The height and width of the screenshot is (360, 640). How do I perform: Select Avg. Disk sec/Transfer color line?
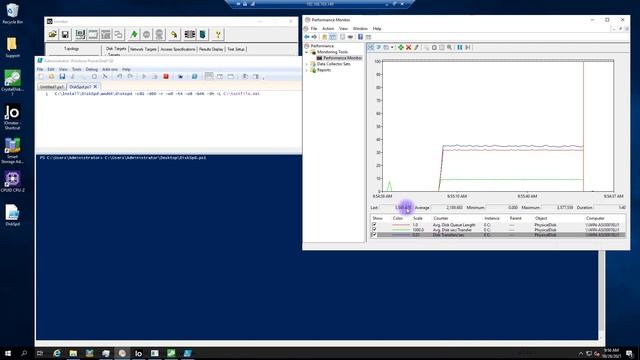[401, 230]
